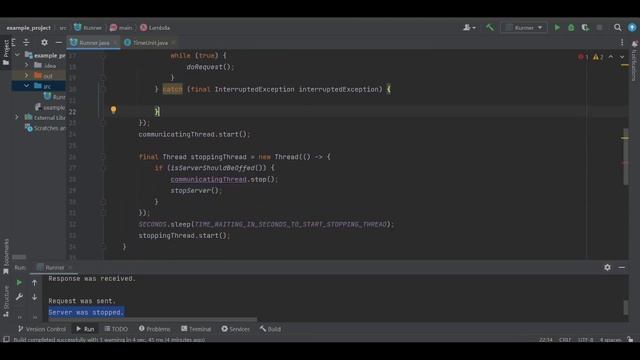Click the catch keyword on line 20
The image size is (640, 360).
point(172,89)
